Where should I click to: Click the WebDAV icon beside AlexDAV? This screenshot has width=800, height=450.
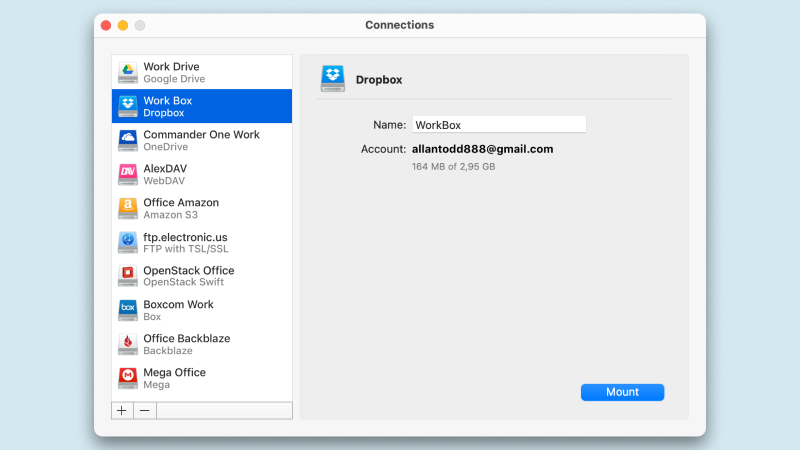point(128,174)
